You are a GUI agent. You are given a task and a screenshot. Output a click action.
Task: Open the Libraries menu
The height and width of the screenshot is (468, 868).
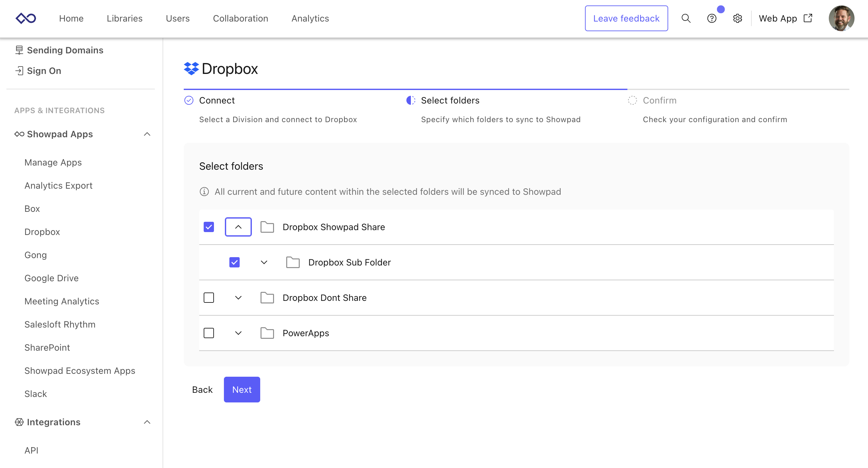pyautogui.click(x=124, y=18)
